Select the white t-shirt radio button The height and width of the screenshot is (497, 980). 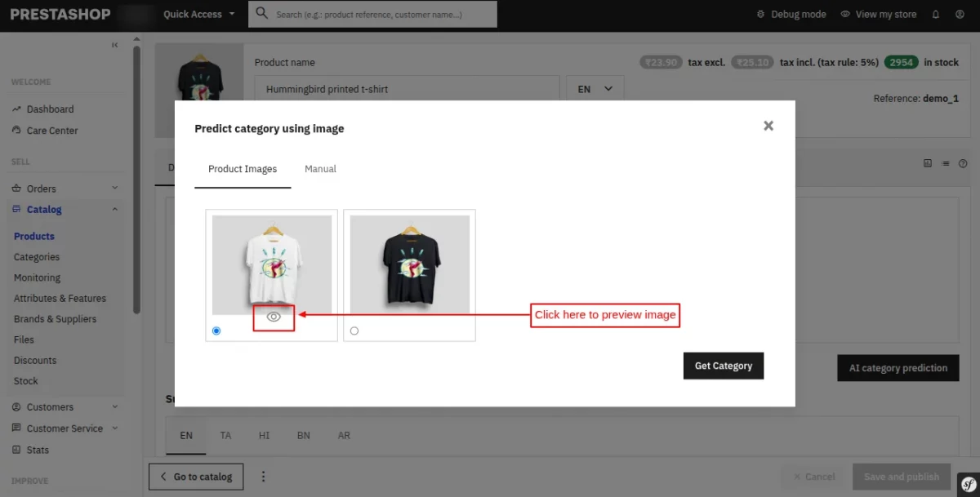coord(216,330)
